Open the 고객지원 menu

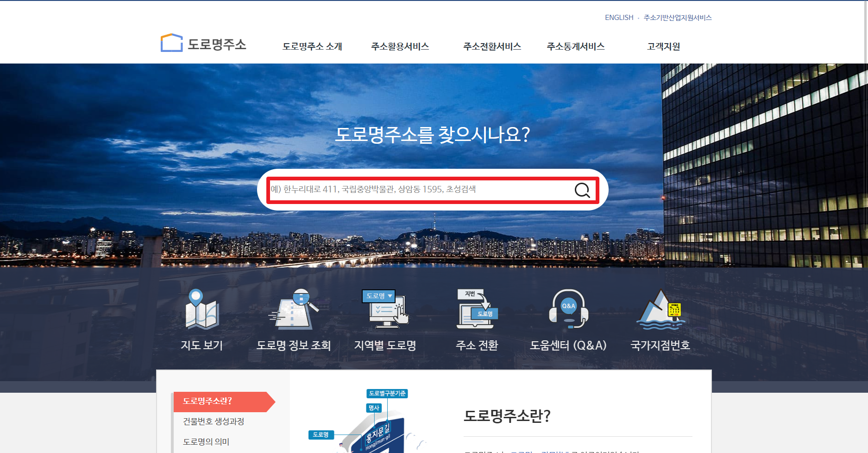coord(664,46)
